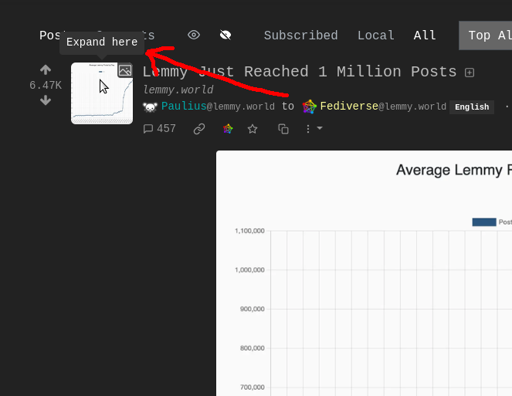
Task: Click the chain link icon below post
Action: [x=199, y=129]
